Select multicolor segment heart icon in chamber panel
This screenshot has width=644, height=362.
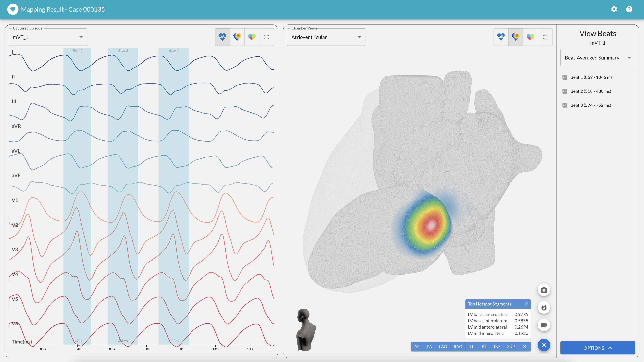click(530, 37)
